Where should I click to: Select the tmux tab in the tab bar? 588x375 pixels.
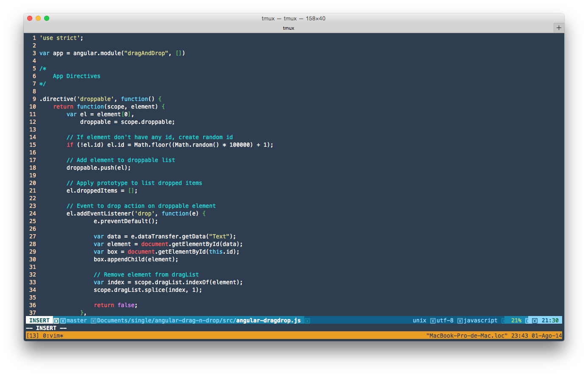288,28
